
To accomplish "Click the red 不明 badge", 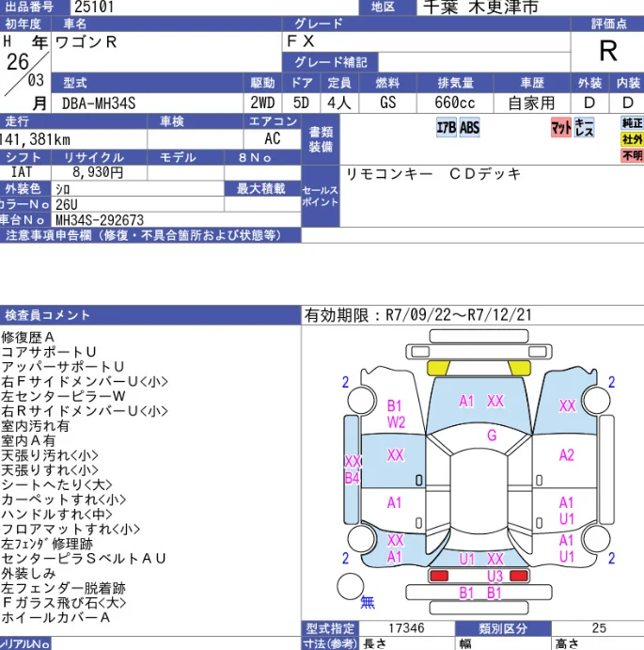I will [x=632, y=155].
